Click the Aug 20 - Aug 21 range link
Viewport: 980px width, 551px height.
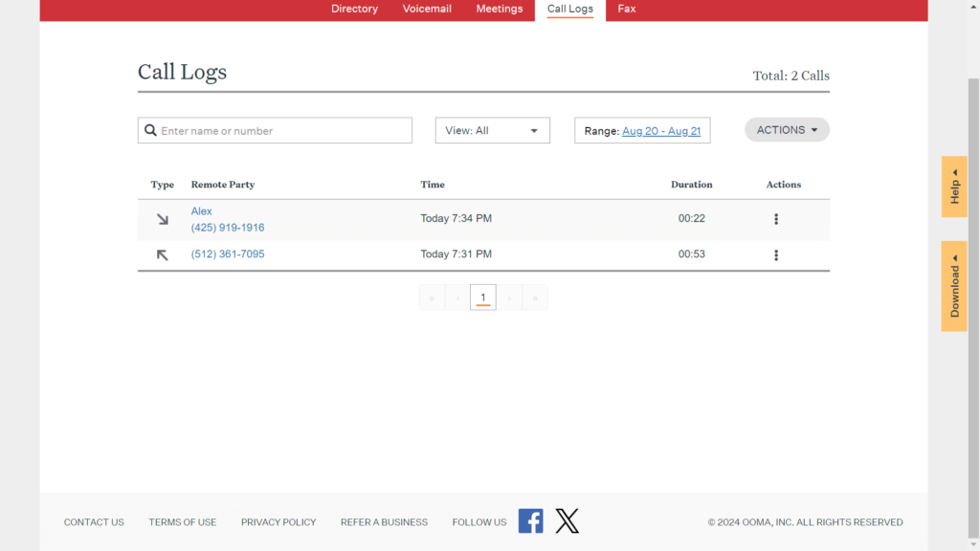click(661, 131)
